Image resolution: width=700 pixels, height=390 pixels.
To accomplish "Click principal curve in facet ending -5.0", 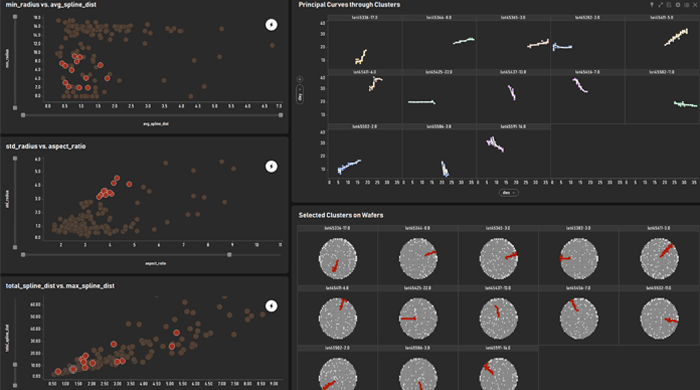I will click(676, 37).
